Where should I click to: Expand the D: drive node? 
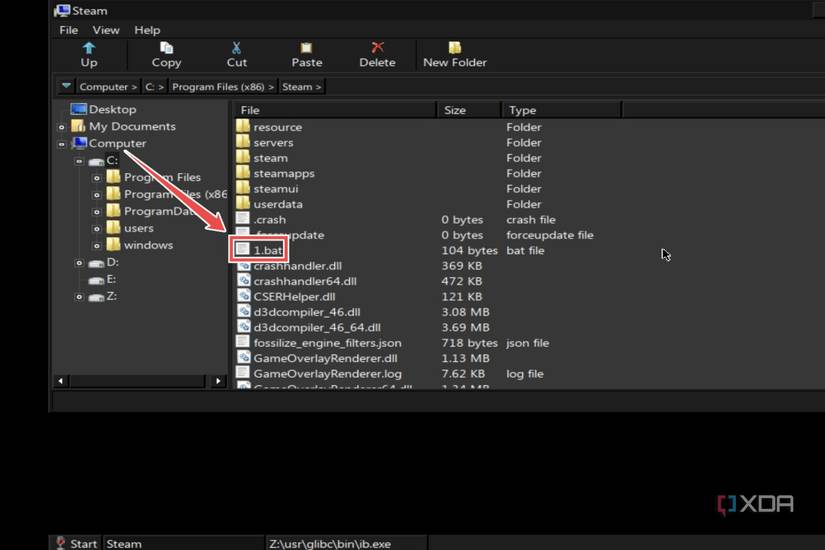tap(79, 263)
